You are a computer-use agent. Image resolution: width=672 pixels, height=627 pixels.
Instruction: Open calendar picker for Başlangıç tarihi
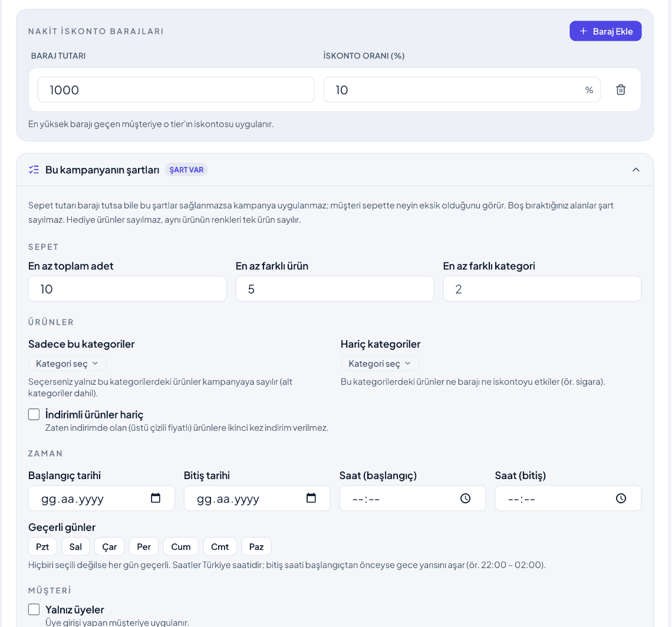pos(156,498)
